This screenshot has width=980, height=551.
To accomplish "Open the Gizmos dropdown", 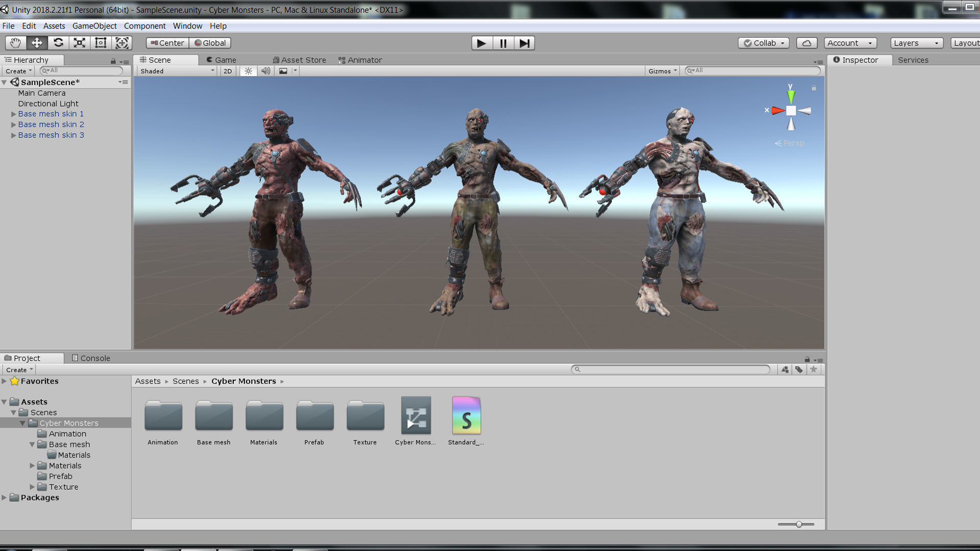I will click(x=663, y=71).
